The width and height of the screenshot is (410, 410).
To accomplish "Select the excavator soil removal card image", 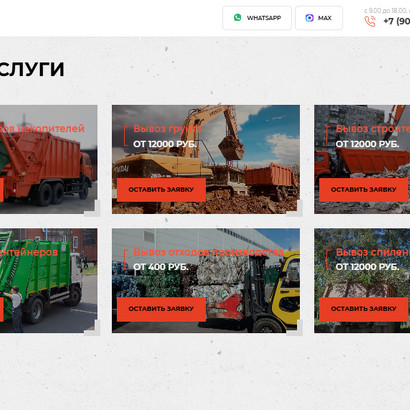I will coord(206,159).
